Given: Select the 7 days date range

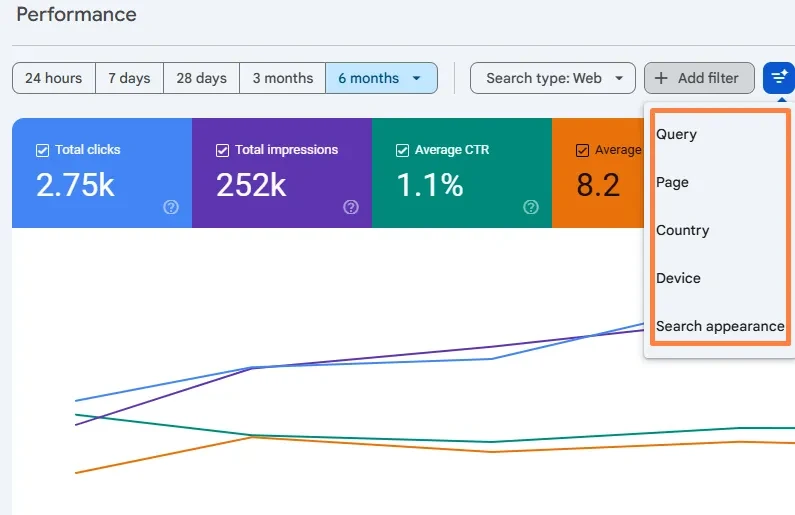Looking at the screenshot, I should 129,78.
